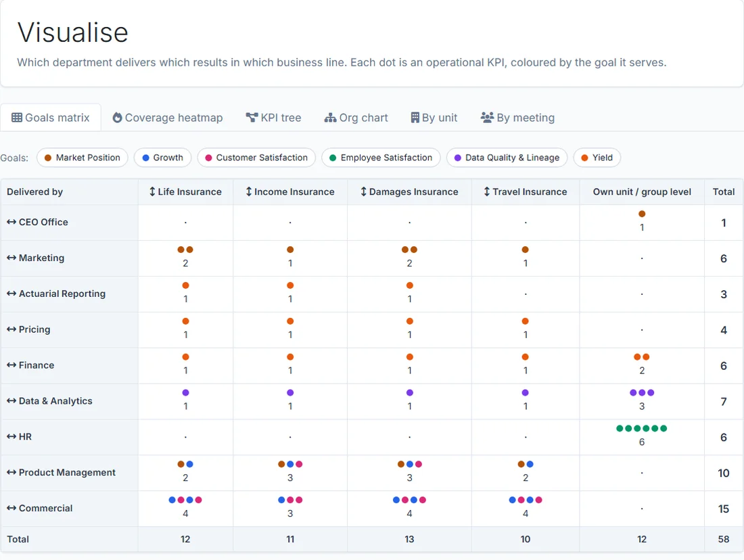This screenshot has width=744, height=560.
Task: Click the horizontal arrows icon beside Pricing
Action: (x=11, y=329)
